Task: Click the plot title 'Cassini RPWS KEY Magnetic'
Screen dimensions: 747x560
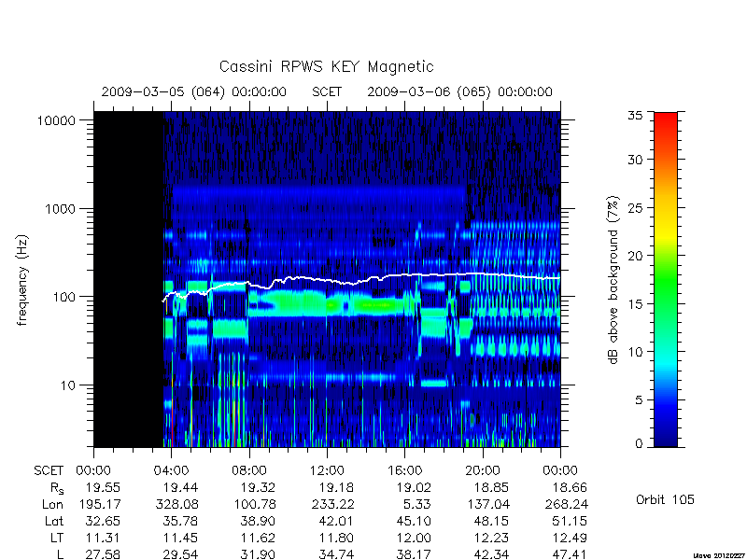Action: (326, 66)
